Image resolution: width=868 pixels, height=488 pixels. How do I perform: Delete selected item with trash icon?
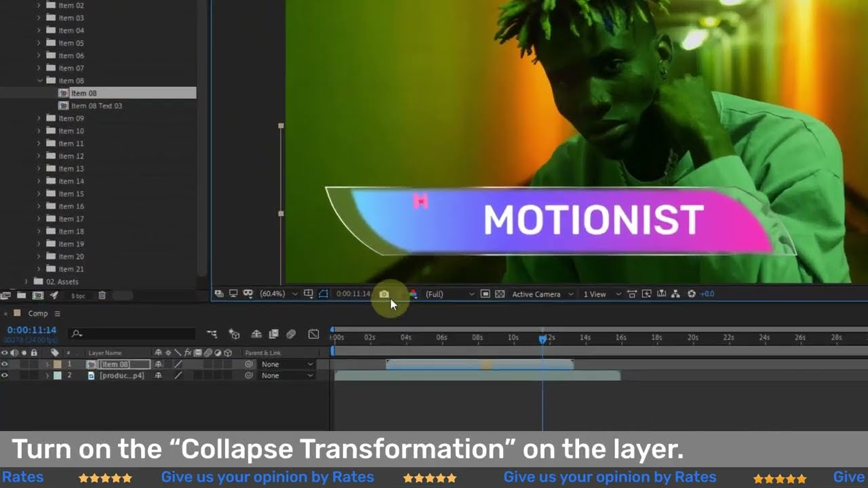click(102, 296)
